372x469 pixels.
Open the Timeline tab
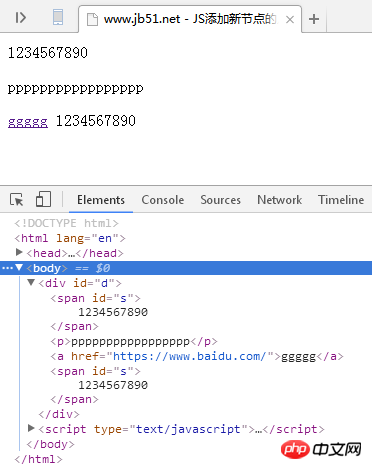(x=341, y=200)
